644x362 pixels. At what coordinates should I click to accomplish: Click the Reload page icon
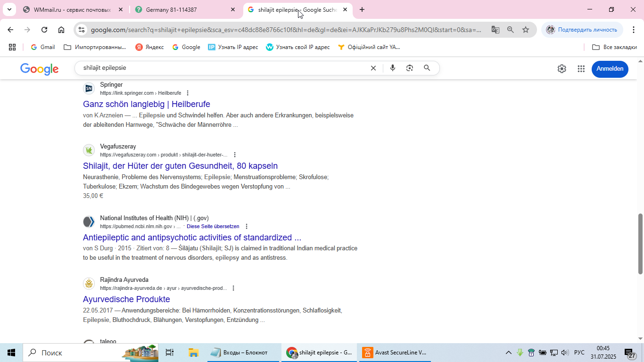pyautogui.click(x=44, y=30)
